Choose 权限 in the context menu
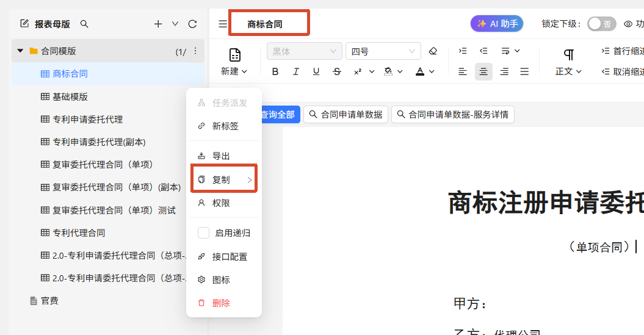The image size is (644, 335). (224, 203)
